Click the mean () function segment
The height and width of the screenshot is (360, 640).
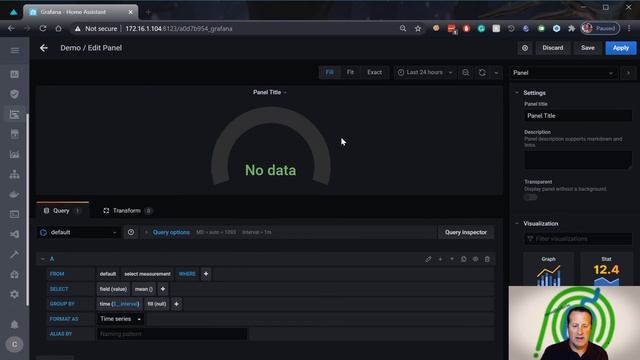[x=144, y=289]
